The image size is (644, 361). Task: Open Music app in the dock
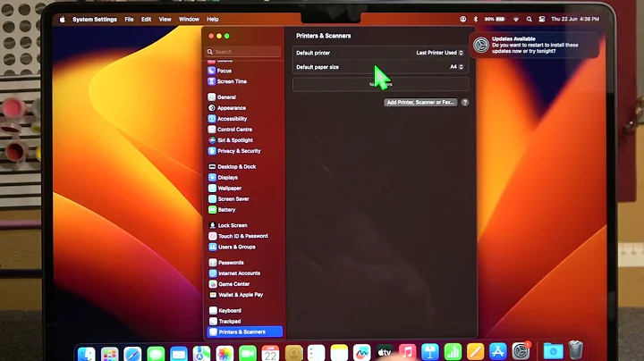click(x=408, y=352)
